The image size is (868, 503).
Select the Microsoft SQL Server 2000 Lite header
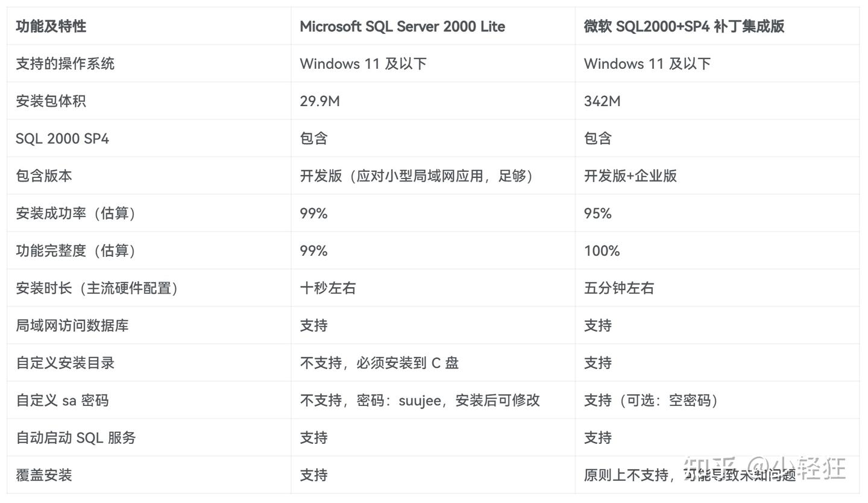(403, 26)
